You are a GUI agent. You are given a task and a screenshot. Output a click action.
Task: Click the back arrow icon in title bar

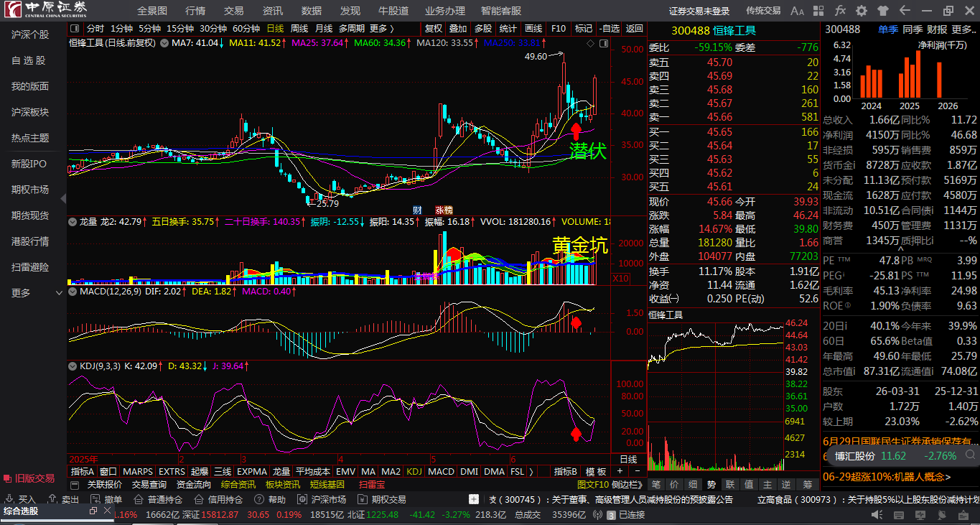point(905,11)
